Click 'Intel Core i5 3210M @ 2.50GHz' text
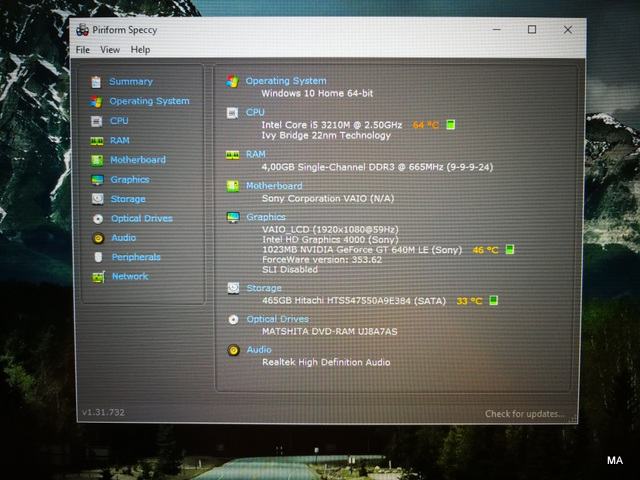The height and width of the screenshot is (480, 640). tap(332, 125)
